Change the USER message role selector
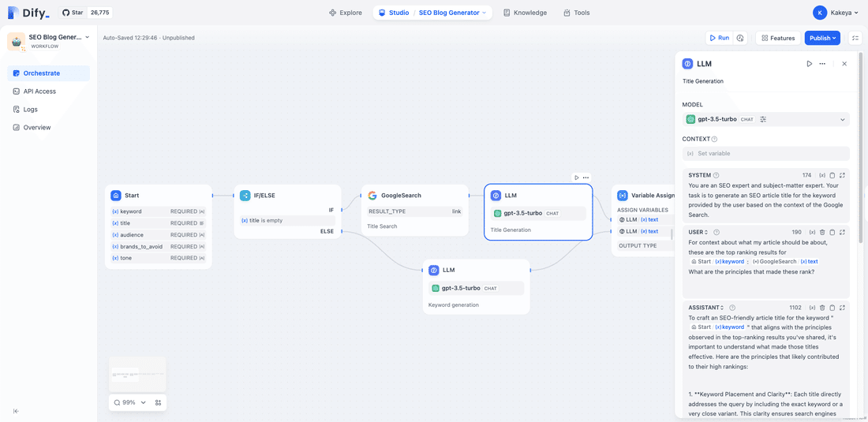 [698, 232]
